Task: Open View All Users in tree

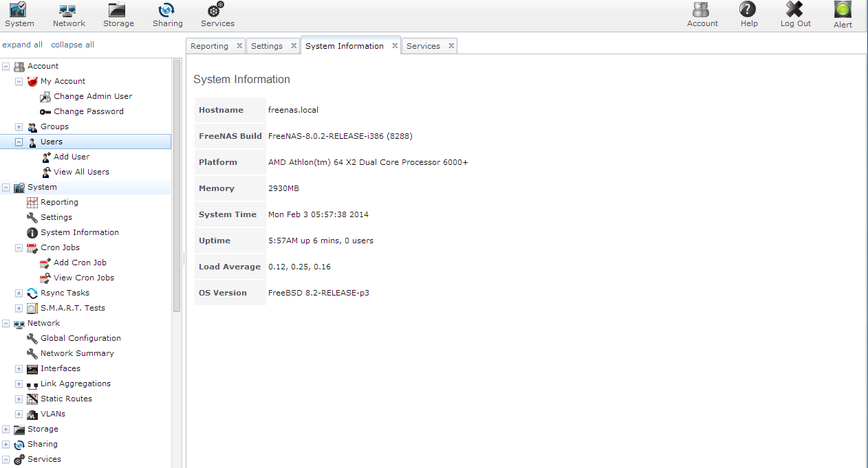Action: pyautogui.click(x=81, y=172)
